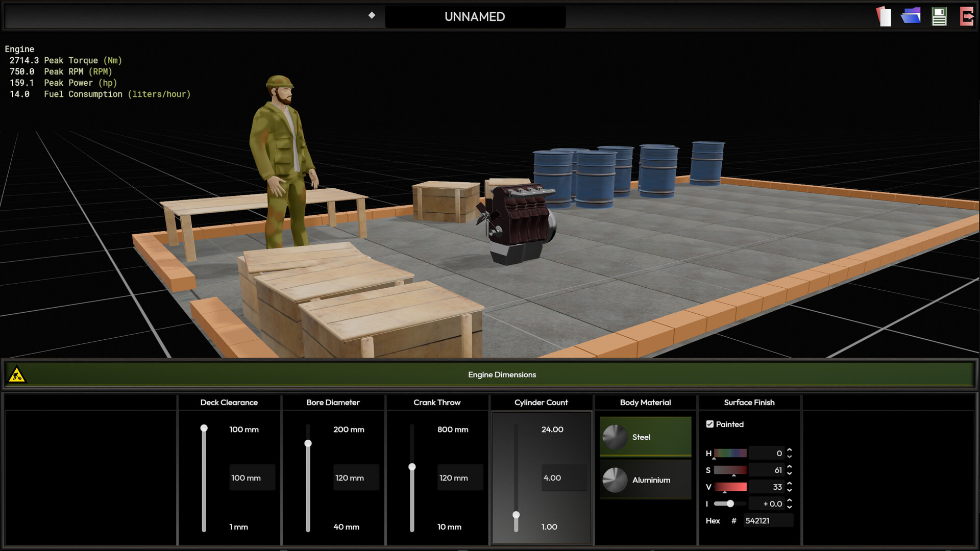Select the diamond icon beside the UNNAMED title
This screenshot has height=551, width=980.
(372, 16)
